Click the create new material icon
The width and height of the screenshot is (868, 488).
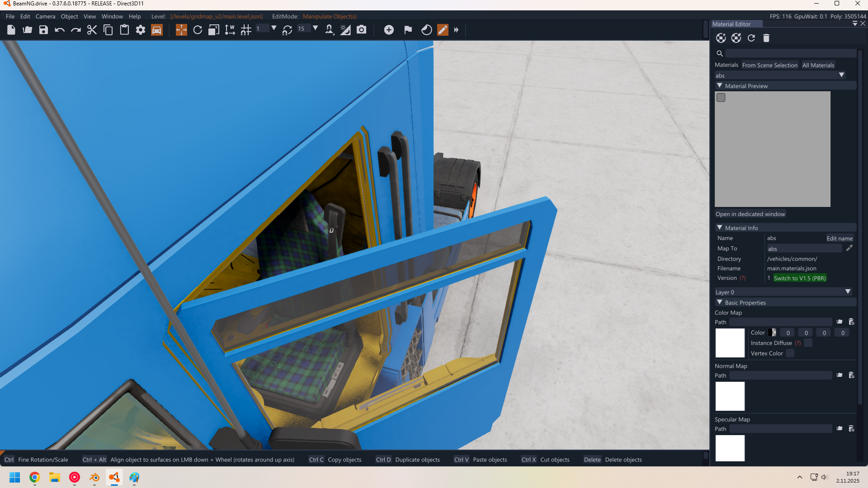click(x=721, y=38)
